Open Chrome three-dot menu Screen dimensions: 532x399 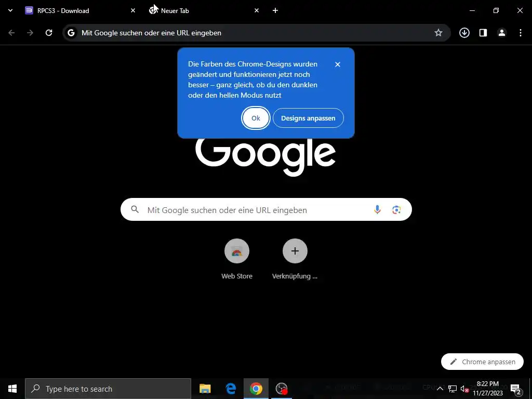(x=521, y=33)
